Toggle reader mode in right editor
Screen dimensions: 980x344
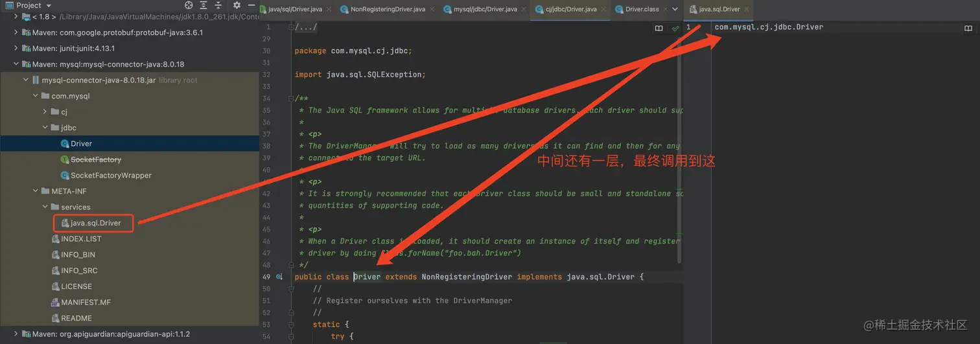tap(968, 29)
